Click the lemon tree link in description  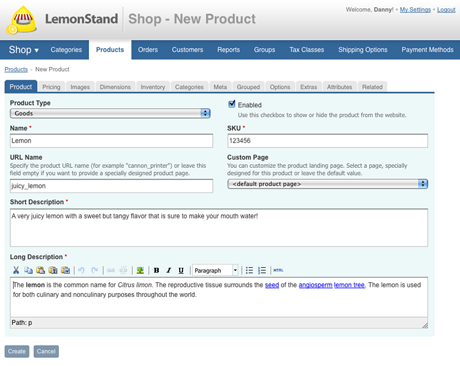tap(349, 285)
